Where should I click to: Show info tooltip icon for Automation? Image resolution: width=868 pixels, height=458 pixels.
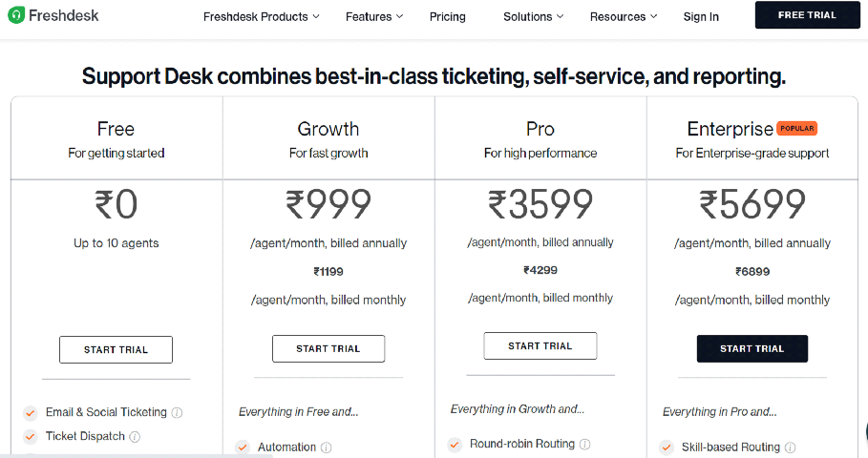coord(326,448)
